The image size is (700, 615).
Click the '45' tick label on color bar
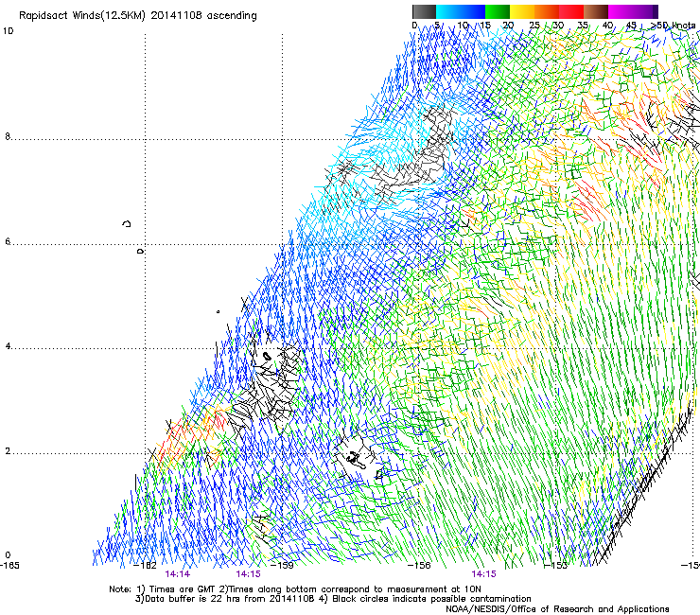point(631,26)
